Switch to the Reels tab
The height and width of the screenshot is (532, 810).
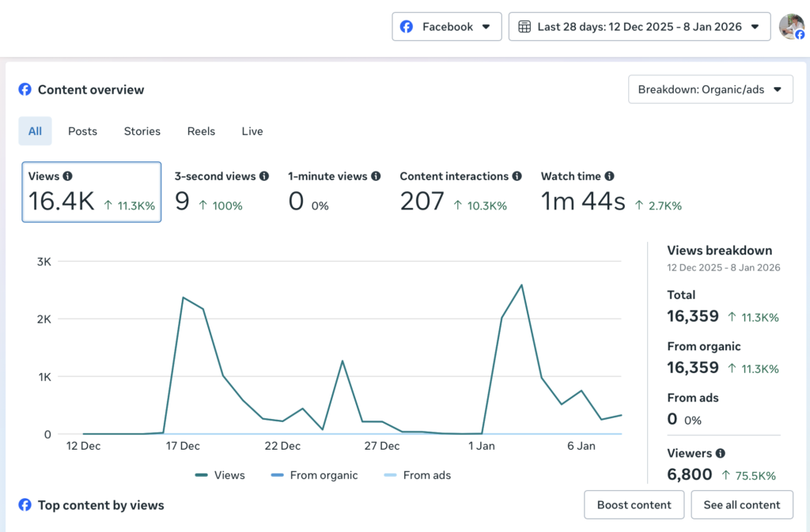pyautogui.click(x=200, y=130)
